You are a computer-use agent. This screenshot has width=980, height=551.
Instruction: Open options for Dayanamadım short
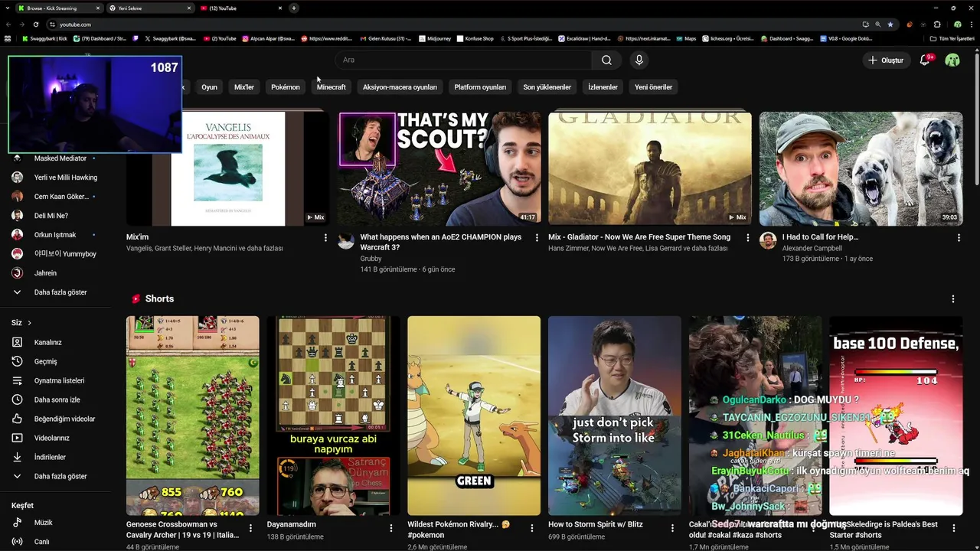pyautogui.click(x=391, y=528)
